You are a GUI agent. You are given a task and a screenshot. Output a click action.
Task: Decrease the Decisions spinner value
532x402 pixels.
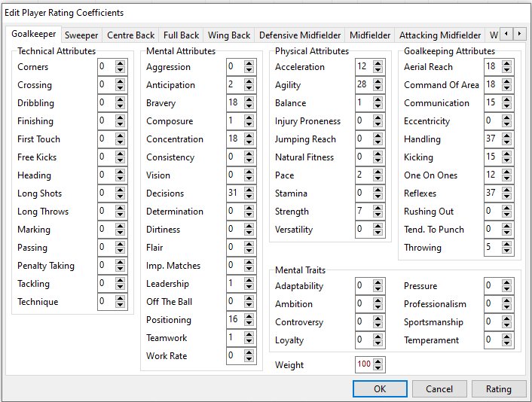pyautogui.click(x=249, y=196)
